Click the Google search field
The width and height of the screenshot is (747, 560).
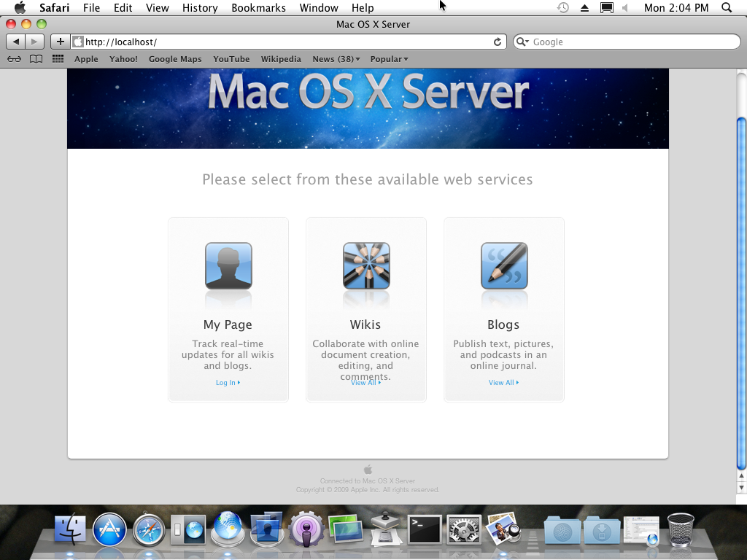point(627,42)
